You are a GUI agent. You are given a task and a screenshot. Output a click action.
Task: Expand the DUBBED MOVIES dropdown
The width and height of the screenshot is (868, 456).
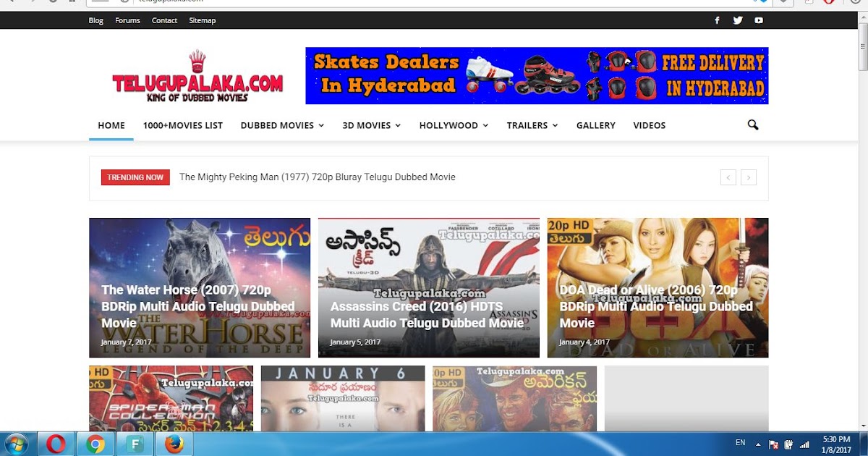(x=282, y=124)
